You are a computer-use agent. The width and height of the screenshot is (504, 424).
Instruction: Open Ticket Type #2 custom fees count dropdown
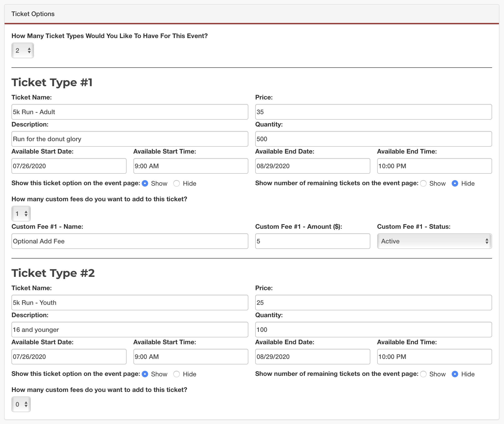[x=21, y=404]
